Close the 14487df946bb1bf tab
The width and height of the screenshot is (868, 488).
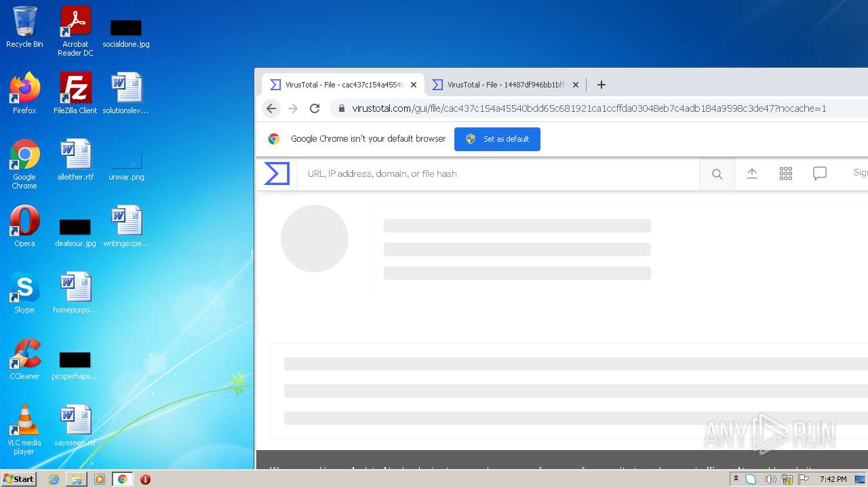576,85
